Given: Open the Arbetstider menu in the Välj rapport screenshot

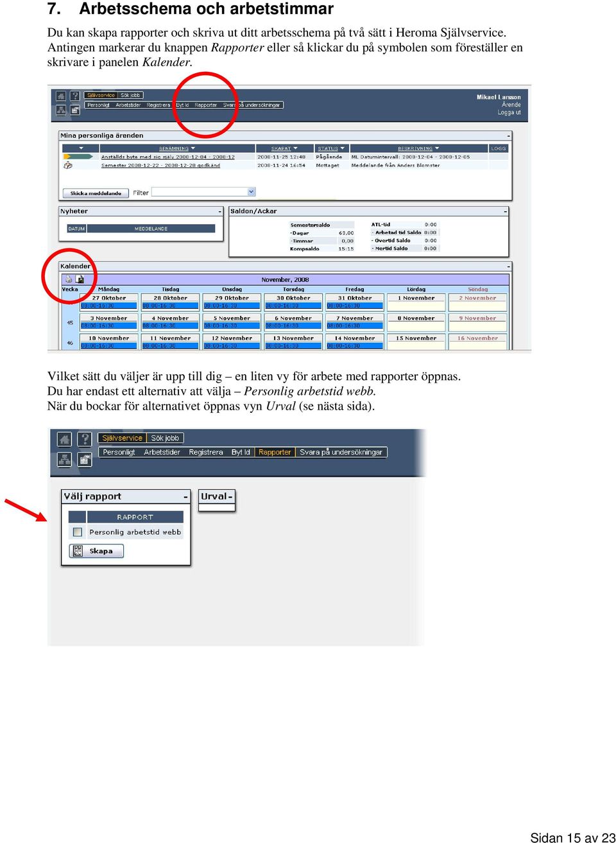Looking at the screenshot, I should pos(162,452).
